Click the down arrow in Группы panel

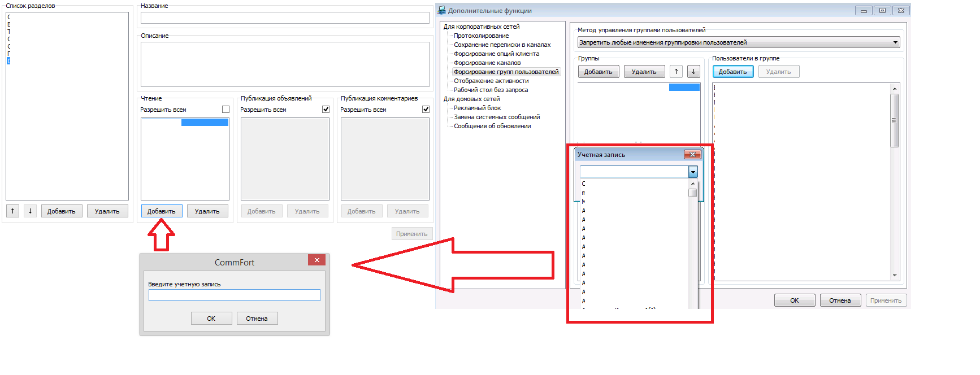coord(693,72)
